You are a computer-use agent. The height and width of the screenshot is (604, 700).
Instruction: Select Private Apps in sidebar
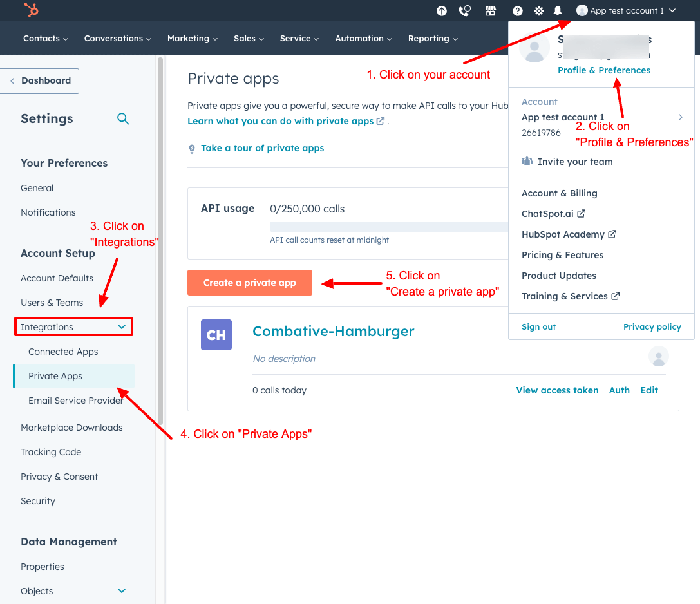pyautogui.click(x=74, y=376)
